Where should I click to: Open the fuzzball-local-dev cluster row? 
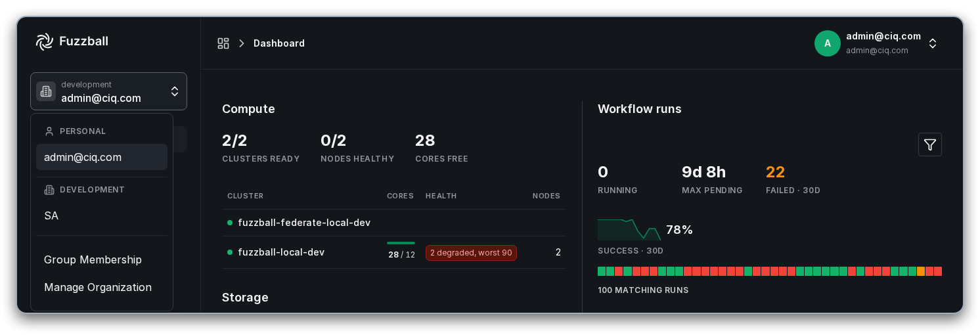click(394, 252)
